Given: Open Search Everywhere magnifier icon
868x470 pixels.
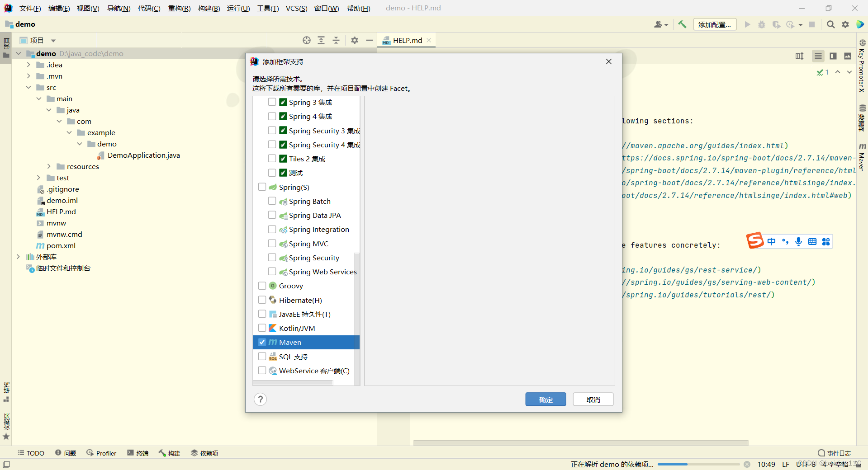Looking at the screenshot, I should tap(831, 24).
